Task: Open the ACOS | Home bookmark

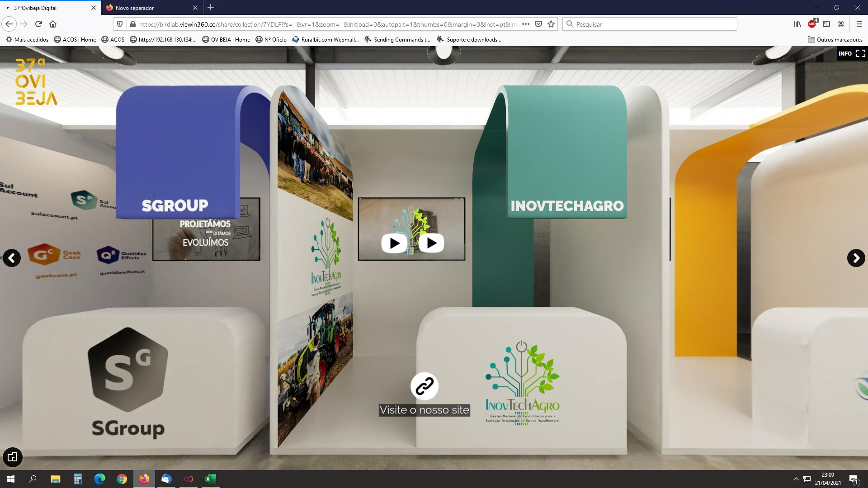Action: click(x=75, y=39)
